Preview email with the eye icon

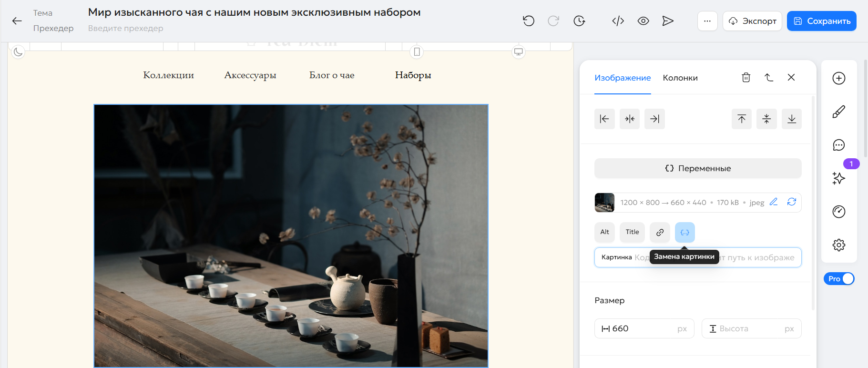pos(643,21)
